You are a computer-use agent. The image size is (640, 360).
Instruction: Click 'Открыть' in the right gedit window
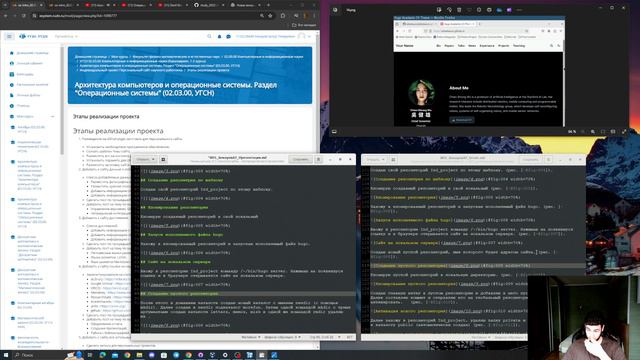pos(373,159)
